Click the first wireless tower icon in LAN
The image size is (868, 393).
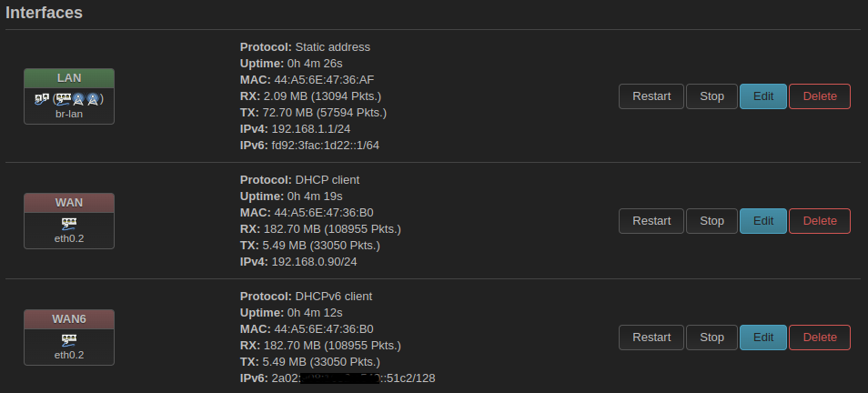[x=78, y=99]
